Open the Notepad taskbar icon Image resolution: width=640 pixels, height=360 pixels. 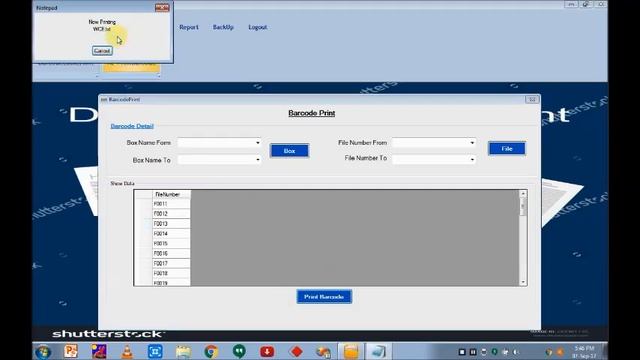378,351
